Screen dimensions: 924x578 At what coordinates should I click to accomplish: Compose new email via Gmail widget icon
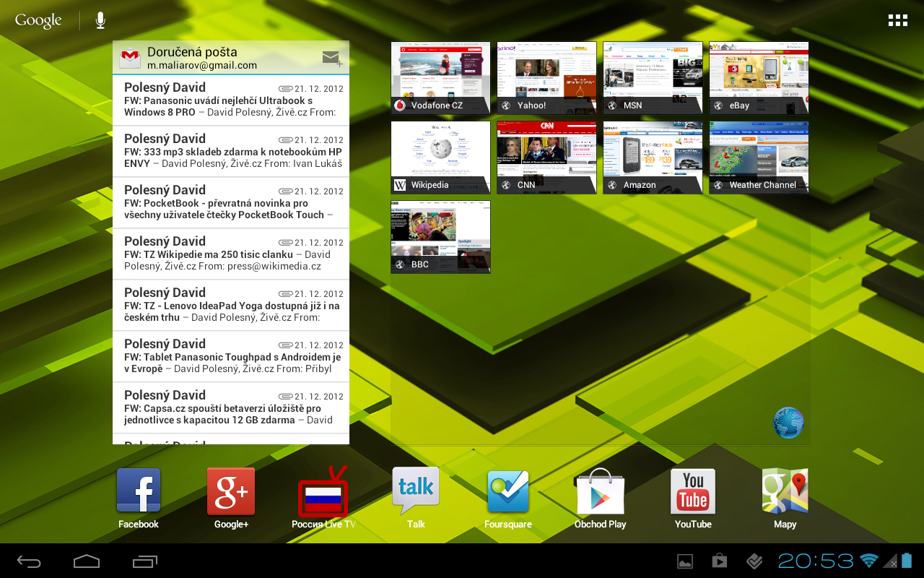pos(331,57)
